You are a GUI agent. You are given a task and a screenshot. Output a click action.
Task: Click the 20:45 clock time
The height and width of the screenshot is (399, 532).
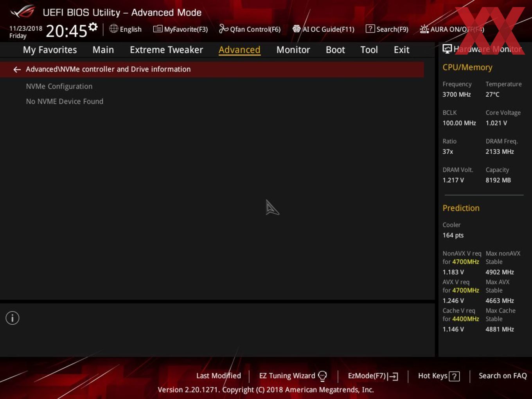pos(66,31)
